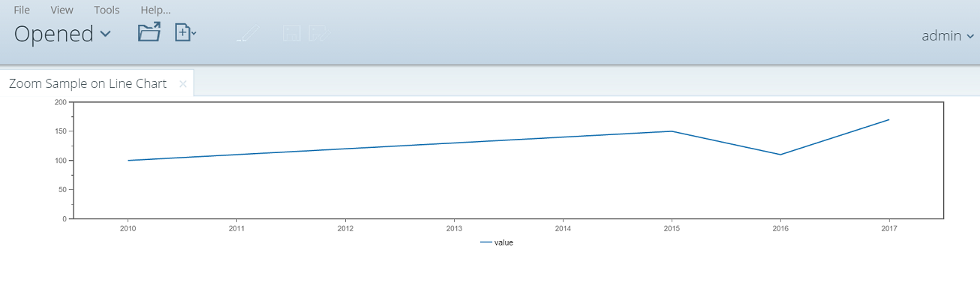This screenshot has width=980, height=292.
Task: Open the Help... menu
Action: tap(155, 11)
